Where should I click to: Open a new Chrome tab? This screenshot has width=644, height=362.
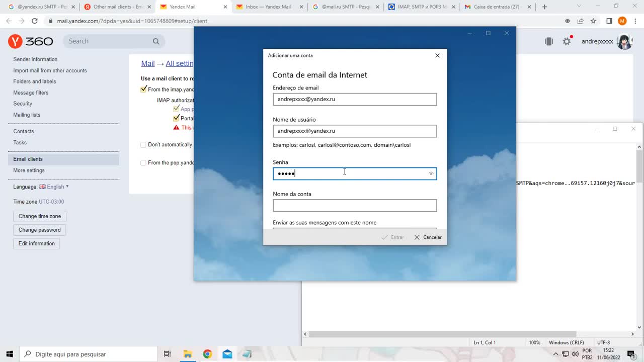pos(544,7)
